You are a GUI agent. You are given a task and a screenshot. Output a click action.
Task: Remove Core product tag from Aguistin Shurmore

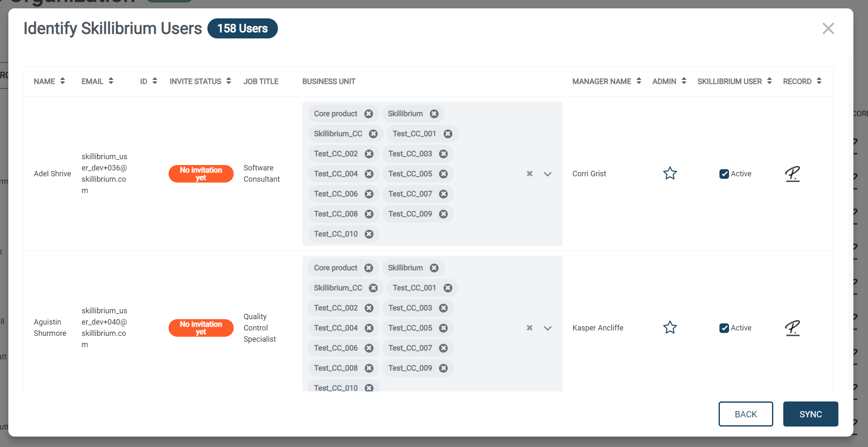click(x=368, y=268)
